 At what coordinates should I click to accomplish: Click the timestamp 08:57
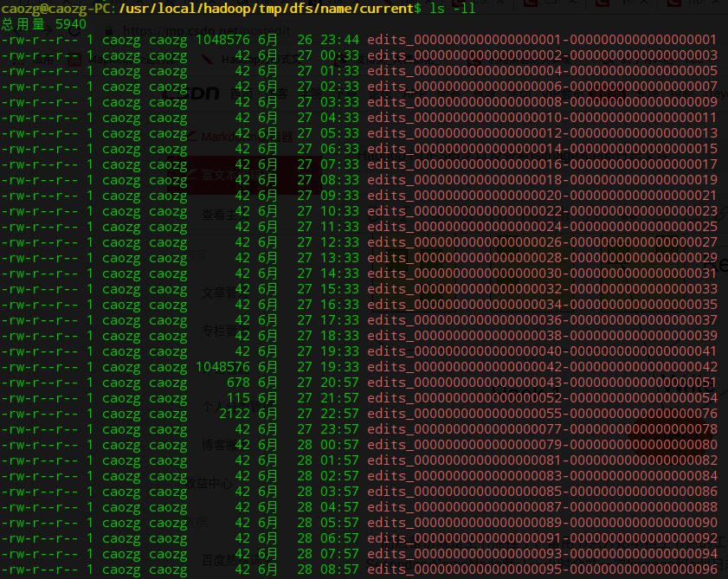pos(340,569)
